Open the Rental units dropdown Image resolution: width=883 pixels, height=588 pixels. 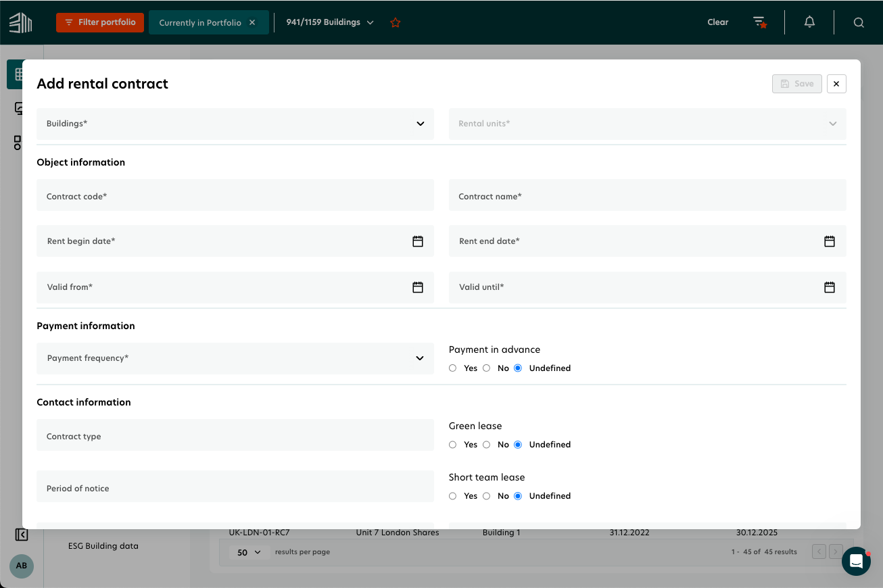pos(648,124)
